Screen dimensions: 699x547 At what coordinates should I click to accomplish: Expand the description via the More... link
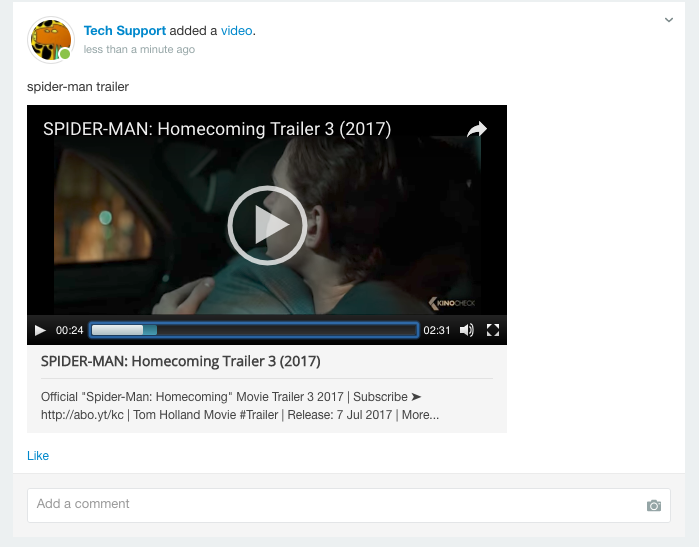tap(420, 415)
